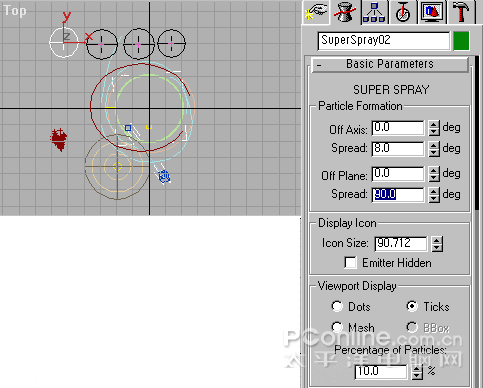
Task: Open the Modify command panel tab
Action: click(x=345, y=13)
